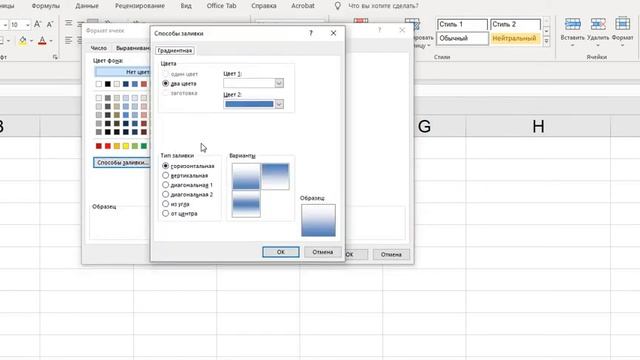The height and width of the screenshot is (360, 640).
Task: Click the Способы заливки... button
Action: click(x=122, y=162)
